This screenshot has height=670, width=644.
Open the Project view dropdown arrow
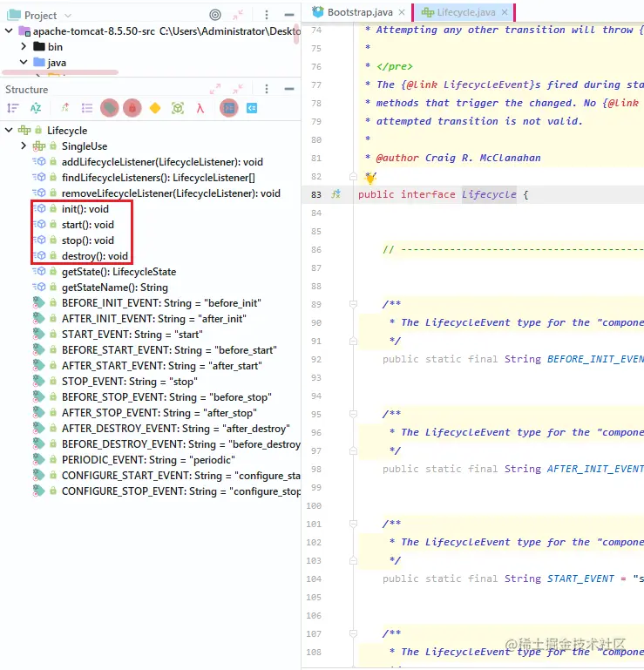coord(68,16)
